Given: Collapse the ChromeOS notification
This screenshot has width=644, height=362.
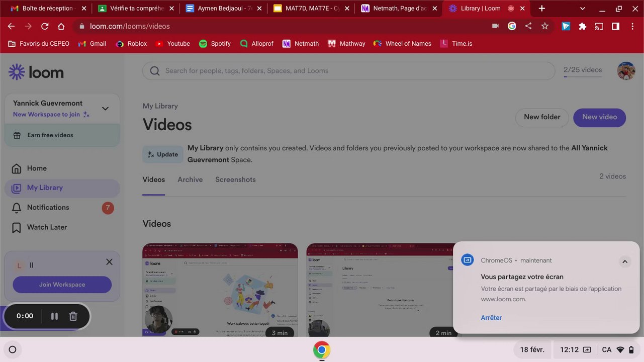Looking at the screenshot, I should (624, 261).
